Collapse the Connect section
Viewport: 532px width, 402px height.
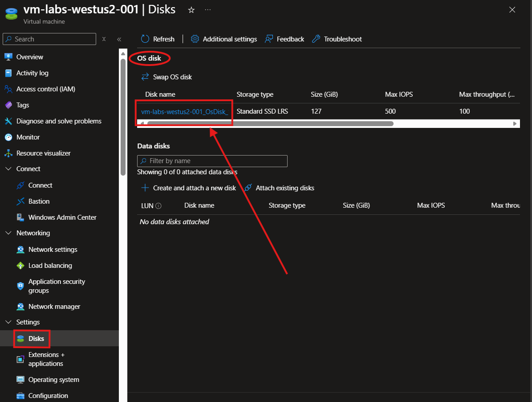pos(8,169)
